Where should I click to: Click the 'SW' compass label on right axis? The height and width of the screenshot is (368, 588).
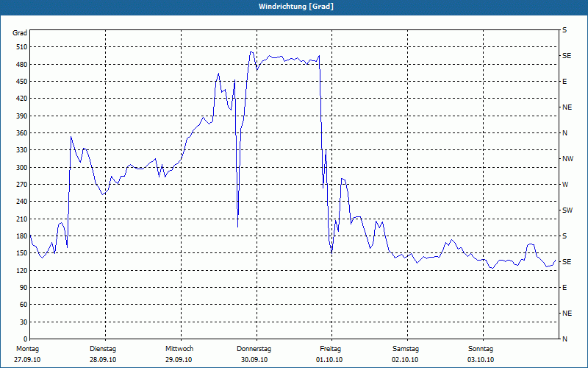pos(567,210)
